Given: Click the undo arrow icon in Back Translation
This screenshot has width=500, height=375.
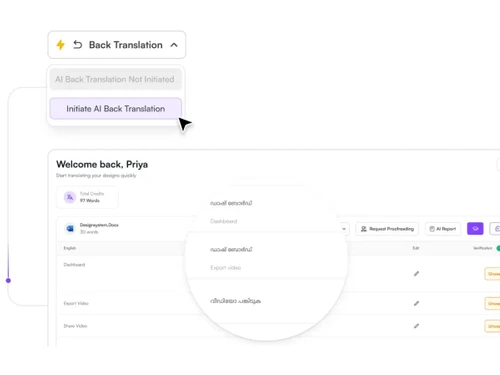Looking at the screenshot, I should pyautogui.click(x=78, y=45).
